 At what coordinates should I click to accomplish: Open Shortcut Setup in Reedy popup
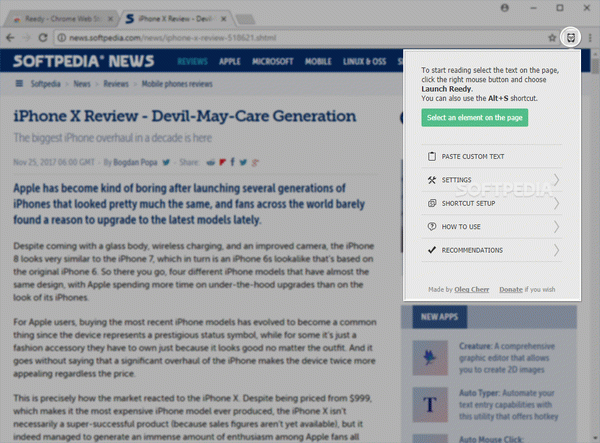[492, 203]
